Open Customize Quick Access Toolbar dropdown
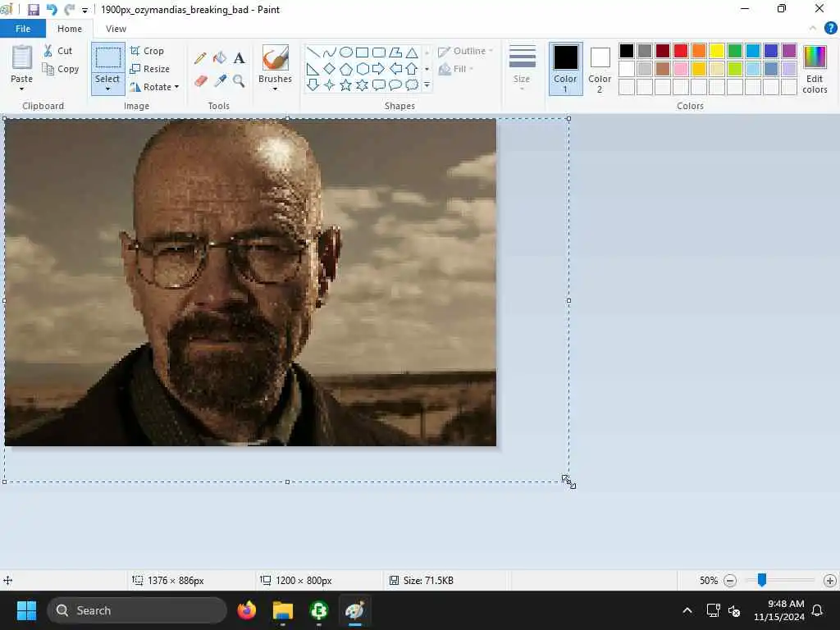The image size is (840, 630). 84,10
